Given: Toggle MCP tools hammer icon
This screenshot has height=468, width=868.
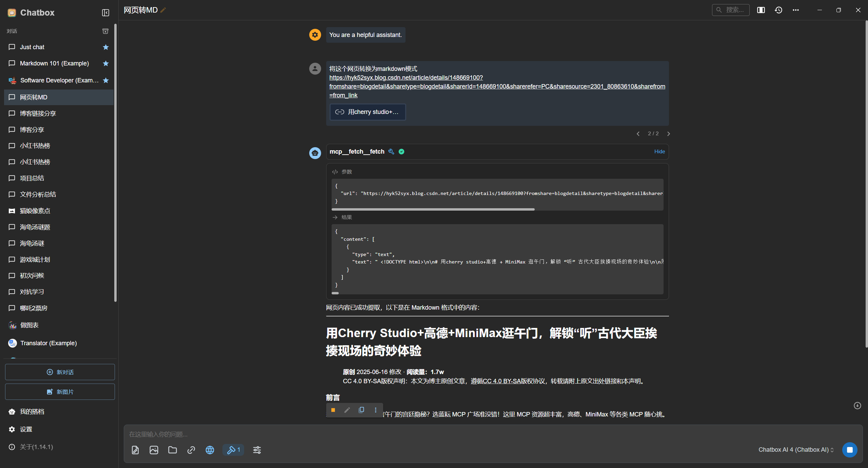Looking at the screenshot, I should click(x=233, y=450).
